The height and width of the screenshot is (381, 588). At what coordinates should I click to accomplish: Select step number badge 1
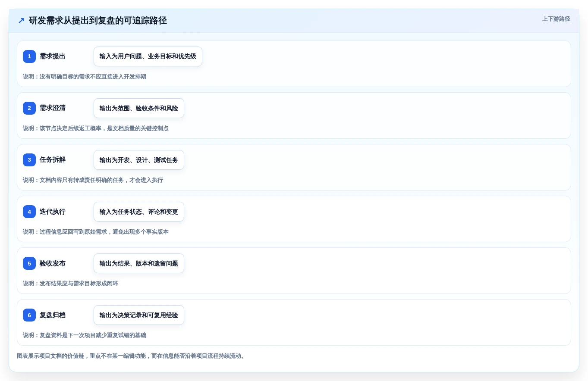[x=29, y=56]
